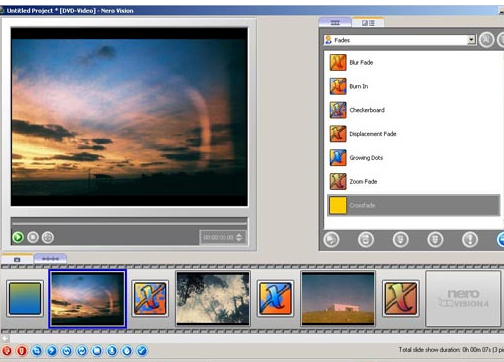Select the sunset sky slide thumbnail
The width and height of the screenshot is (504, 362).
coord(87,298)
